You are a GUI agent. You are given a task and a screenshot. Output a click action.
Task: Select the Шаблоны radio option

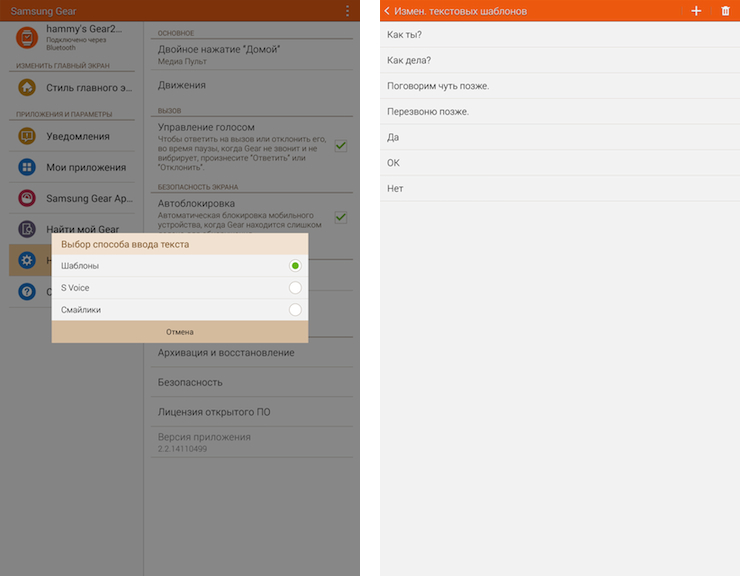(x=295, y=266)
